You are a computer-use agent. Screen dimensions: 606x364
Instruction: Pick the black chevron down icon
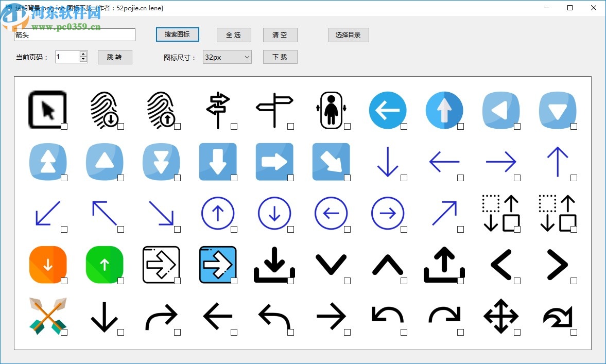(331, 265)
